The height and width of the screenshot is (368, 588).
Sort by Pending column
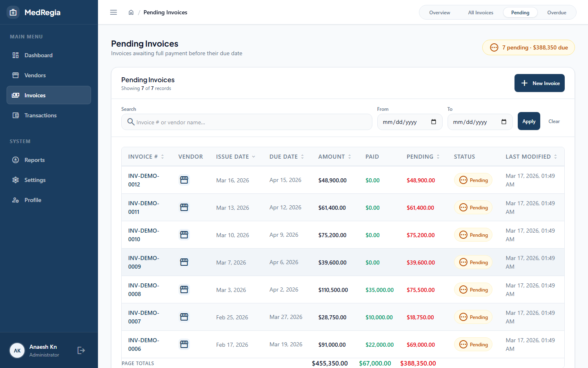pos(423,157)
